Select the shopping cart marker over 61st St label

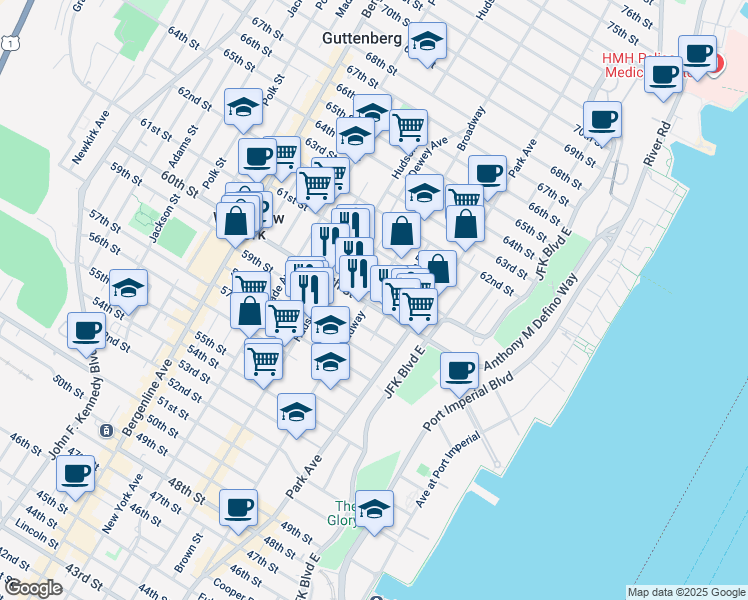[x=315, y=186]
